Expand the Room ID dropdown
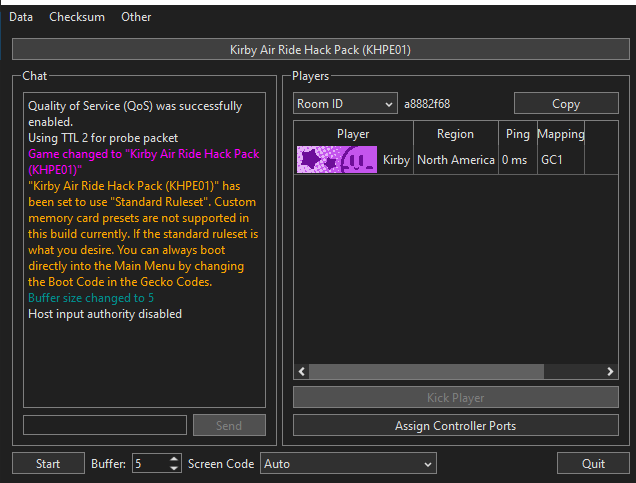This screenshot has height=483, width=636. (345, 104)
